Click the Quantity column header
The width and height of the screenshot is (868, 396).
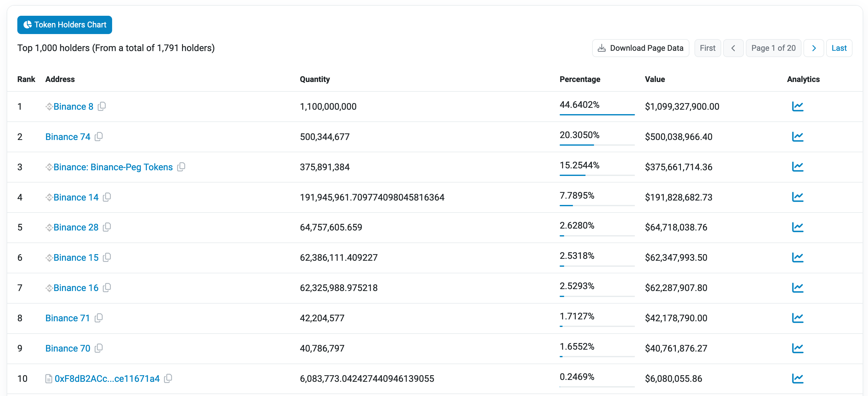point(315,79)
